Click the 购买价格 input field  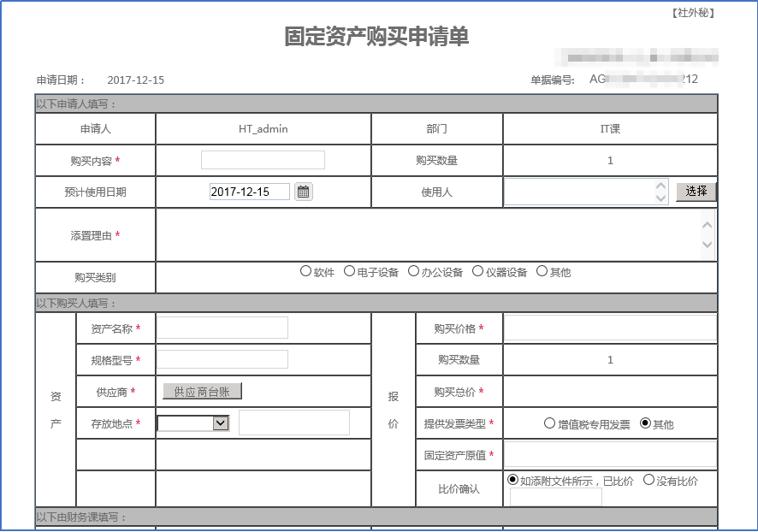(609, 328)
